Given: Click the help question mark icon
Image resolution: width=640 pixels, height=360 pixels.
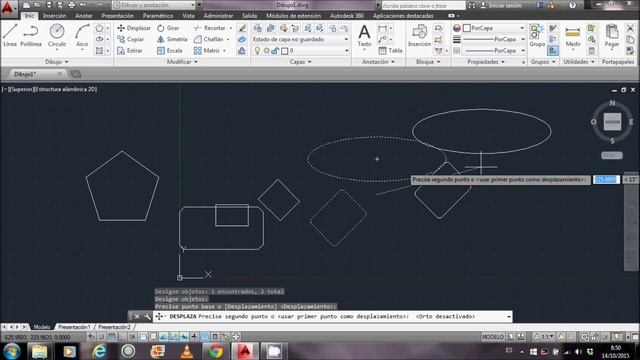Looking at the screenshot, I should tap(572, 5).
